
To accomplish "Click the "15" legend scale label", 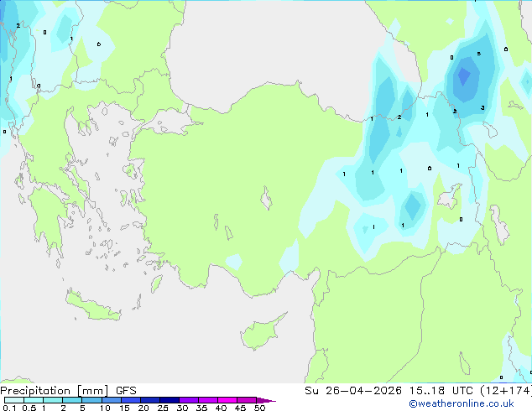I will [x=124, y=408].
